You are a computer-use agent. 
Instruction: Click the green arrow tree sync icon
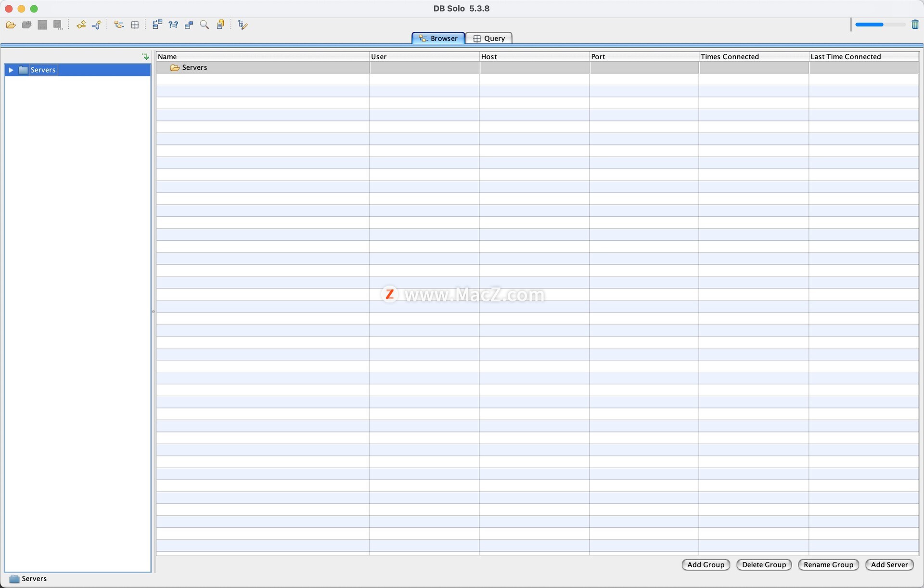tap(145, 56)
